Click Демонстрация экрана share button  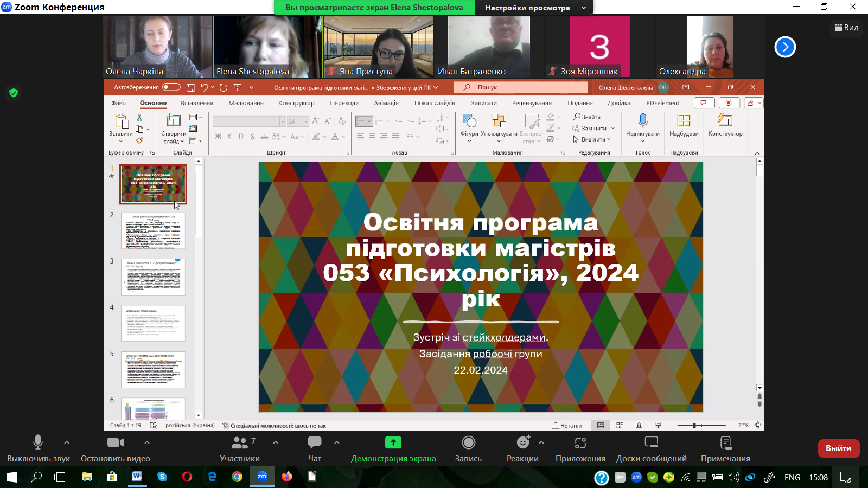[x=393, y=449]
